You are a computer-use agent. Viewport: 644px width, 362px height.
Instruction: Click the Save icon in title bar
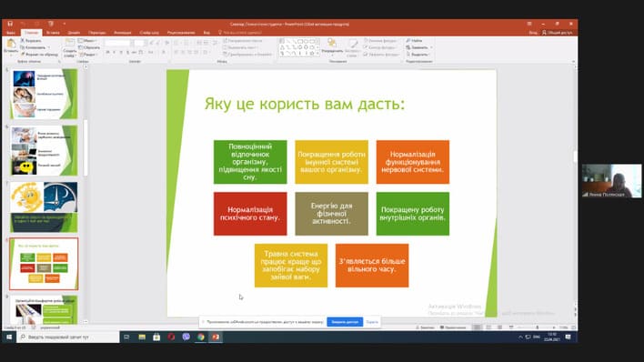point(10,24)
